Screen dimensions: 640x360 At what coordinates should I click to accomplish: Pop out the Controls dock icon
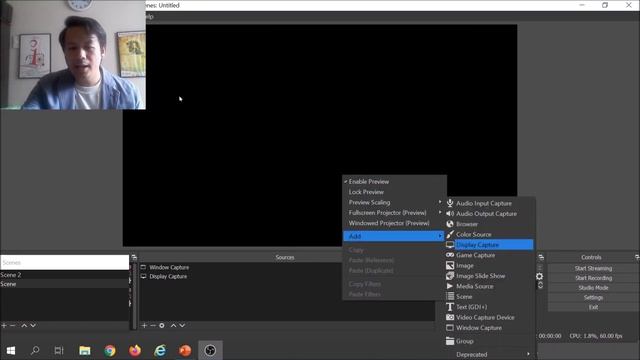(637, 257)
